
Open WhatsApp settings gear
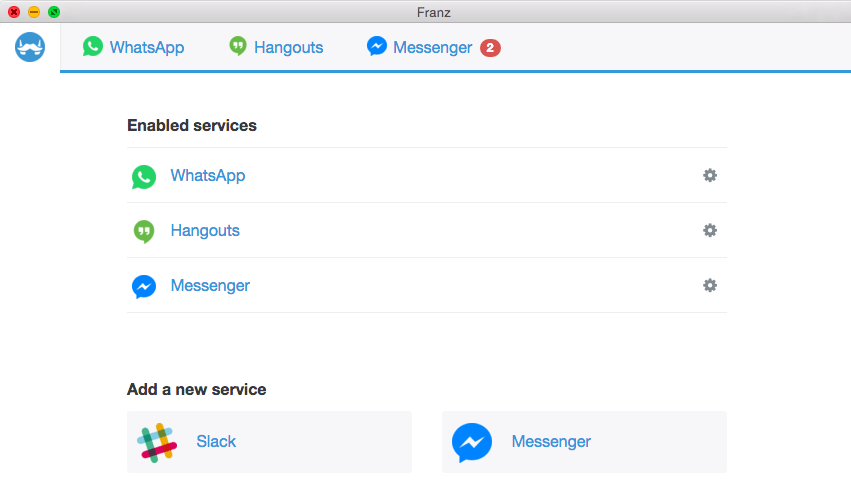click(x=710, y=176)
